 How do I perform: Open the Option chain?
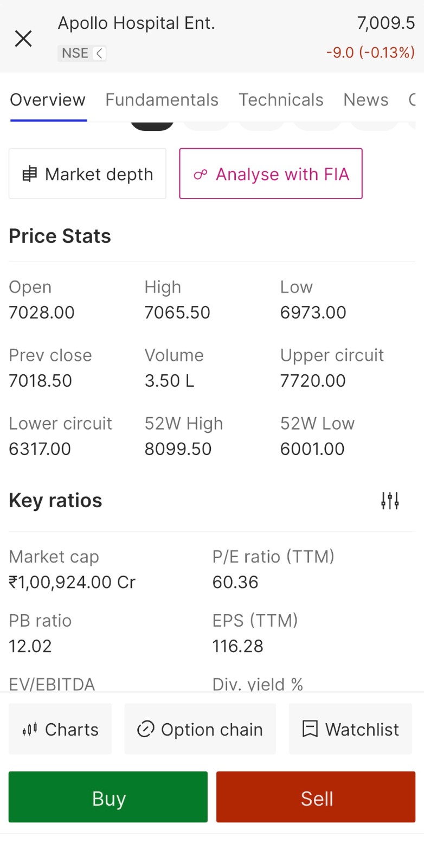pyautogui.click(x=200, y=729)
